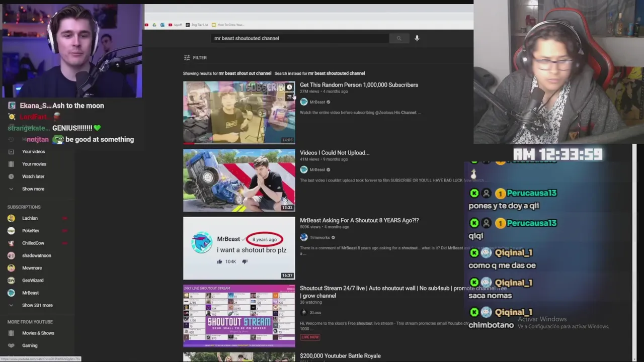Click the search magnifier button
The width and height of the screenshot is (644, 362).
coord(398,38)
